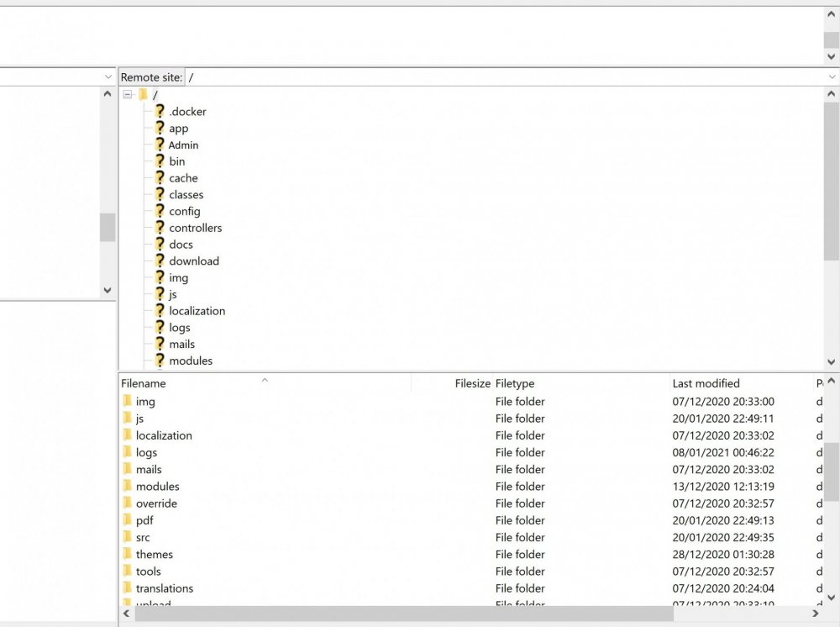This screenshot has height=627, width=840.
Task: Click the remote tree vertical scrollbar thumb
Action: coord(832,182)
